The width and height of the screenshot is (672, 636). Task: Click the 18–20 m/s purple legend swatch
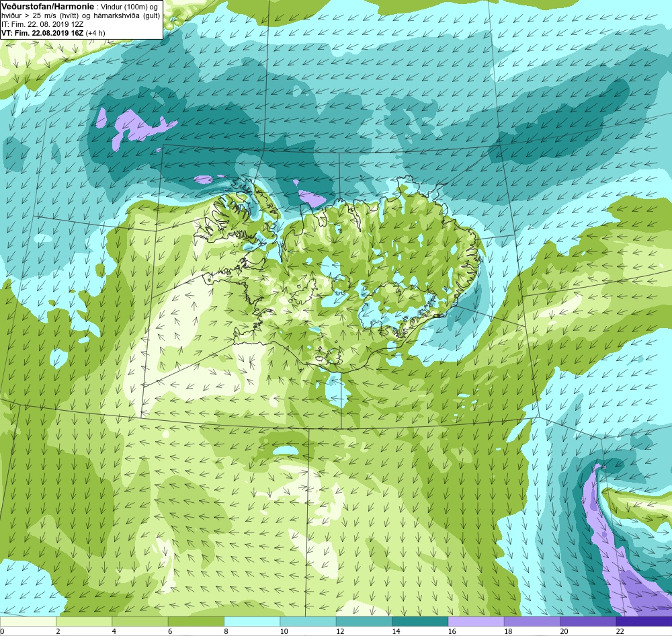[532, 622]
